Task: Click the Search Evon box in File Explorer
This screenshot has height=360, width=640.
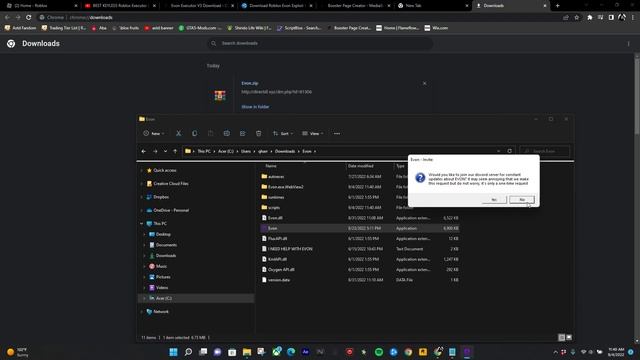Action: point(545,151)
